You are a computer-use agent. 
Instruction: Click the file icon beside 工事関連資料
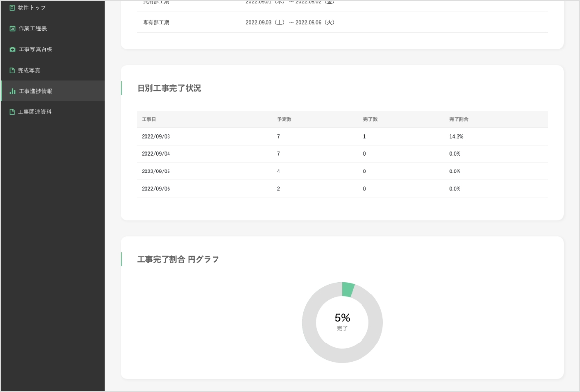tap(12, 112)
